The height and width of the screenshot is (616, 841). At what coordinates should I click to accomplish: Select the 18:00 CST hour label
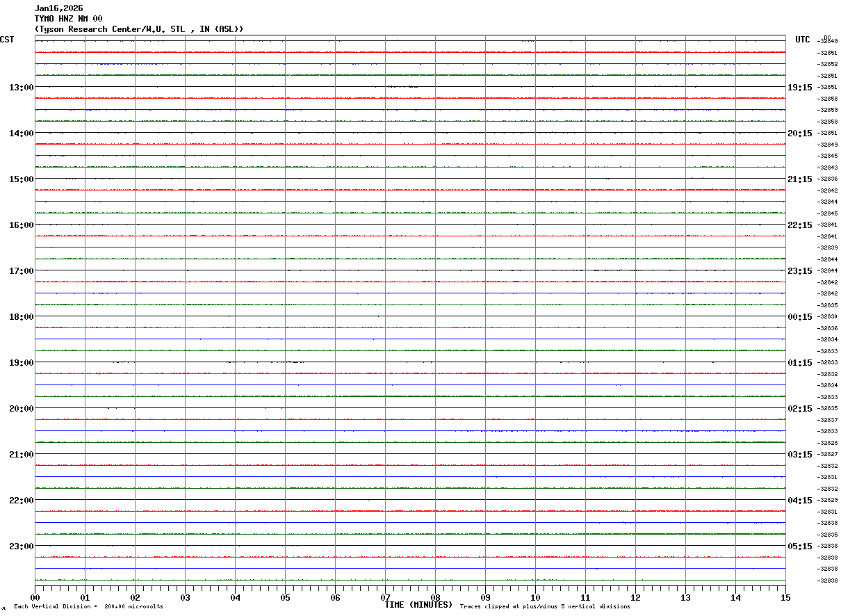21,317
